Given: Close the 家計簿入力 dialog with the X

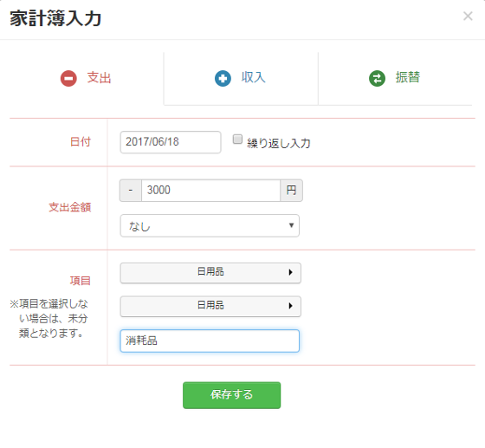Looking at the screenshot, I should (x=468, y=16).
